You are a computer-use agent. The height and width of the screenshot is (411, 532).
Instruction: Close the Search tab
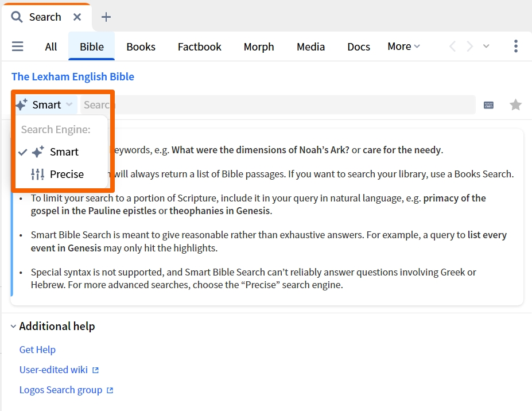pyautogui.click(x=77, y=17)
